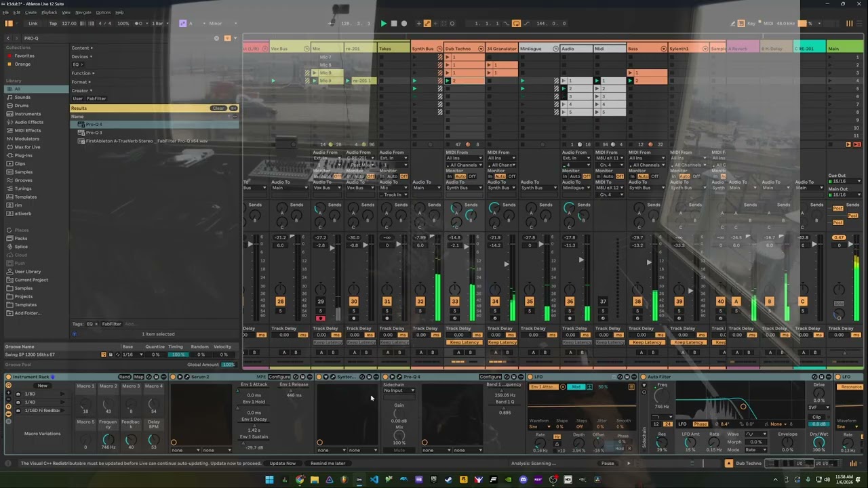
Task: Open the Options menu
Action: (x=103, y=12)
